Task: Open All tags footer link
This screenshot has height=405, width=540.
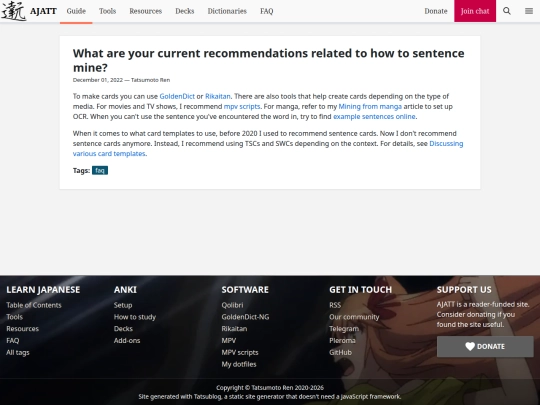Action: pyautogui.click(x=18, y=352)
